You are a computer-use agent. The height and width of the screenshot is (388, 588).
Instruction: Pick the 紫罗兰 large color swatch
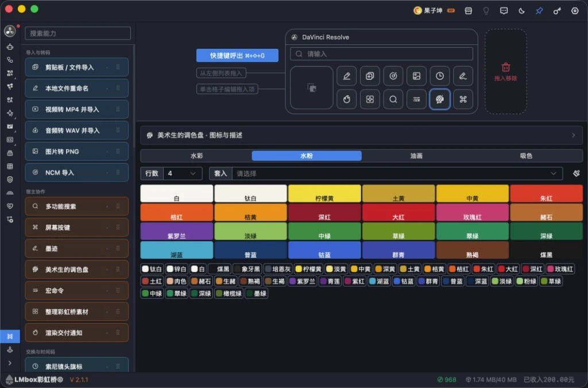[177, 231]
